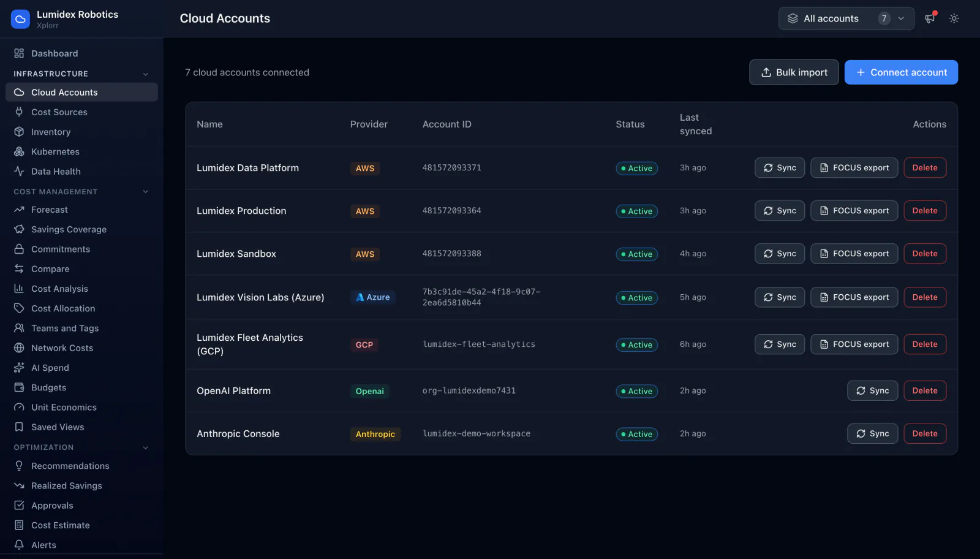This screenshot has width=980, height=559.
Task: Sync the OpenAI Platform account
Action: (873, 391)
